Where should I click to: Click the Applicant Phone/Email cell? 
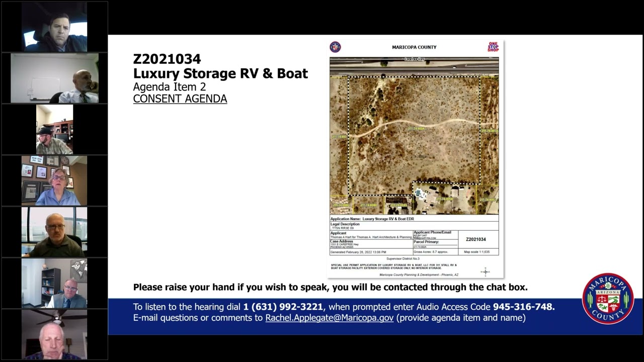[x=436, y=235]
